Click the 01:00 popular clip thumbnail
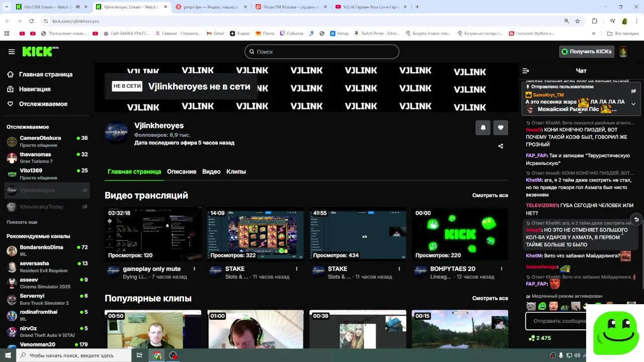This screenshot has width=644, height=362. point(256,329)
